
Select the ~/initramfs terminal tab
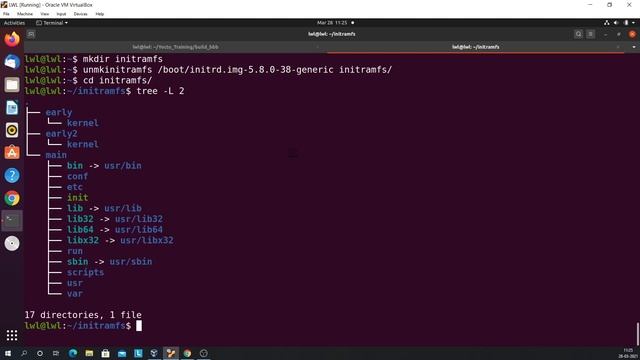pos(476,47)
